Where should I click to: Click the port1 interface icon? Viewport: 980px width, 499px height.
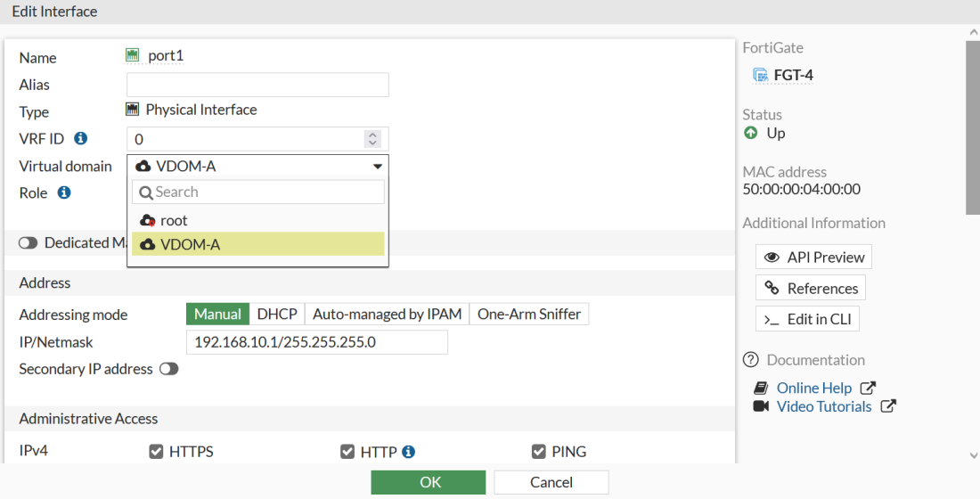[x=134, y=56]
